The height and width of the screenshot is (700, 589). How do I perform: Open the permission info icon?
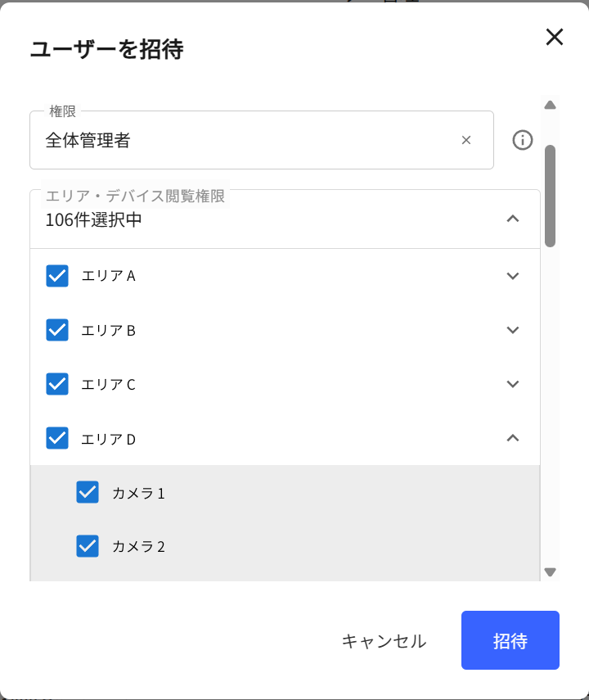click(522, 140)
